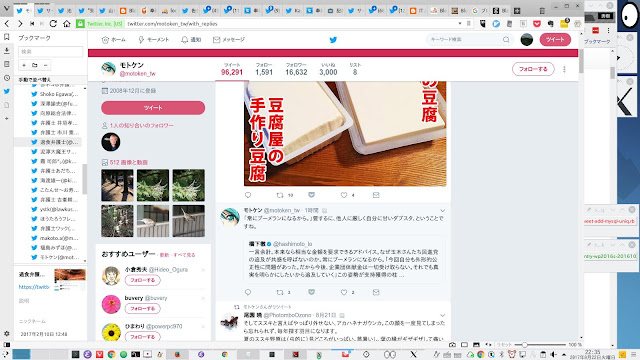Select the ツイート 96,291 profile tab

(232, 69)
